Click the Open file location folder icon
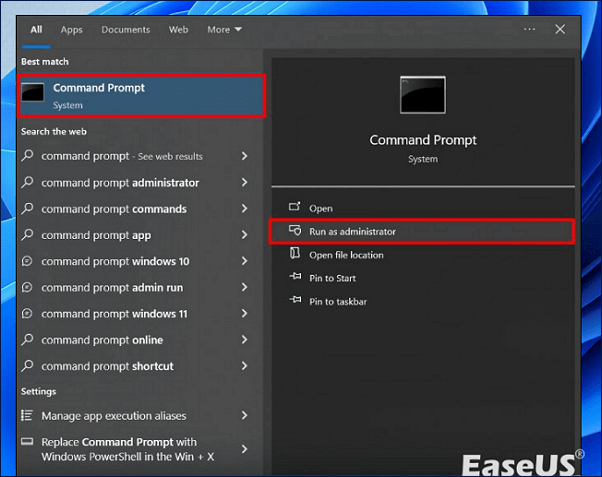Screen dimensions: 602x477 tap(295, 255)
